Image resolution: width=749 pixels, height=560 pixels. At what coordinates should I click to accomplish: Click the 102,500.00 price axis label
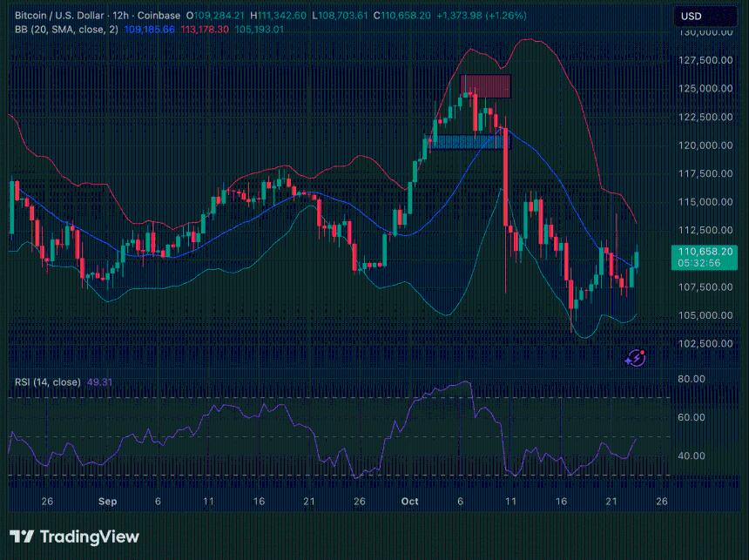click(x=702, y=343)
